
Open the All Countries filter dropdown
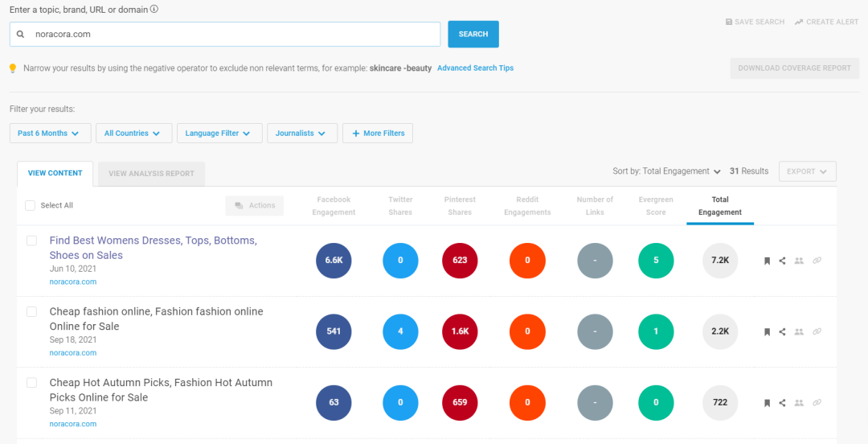point(134,133)
